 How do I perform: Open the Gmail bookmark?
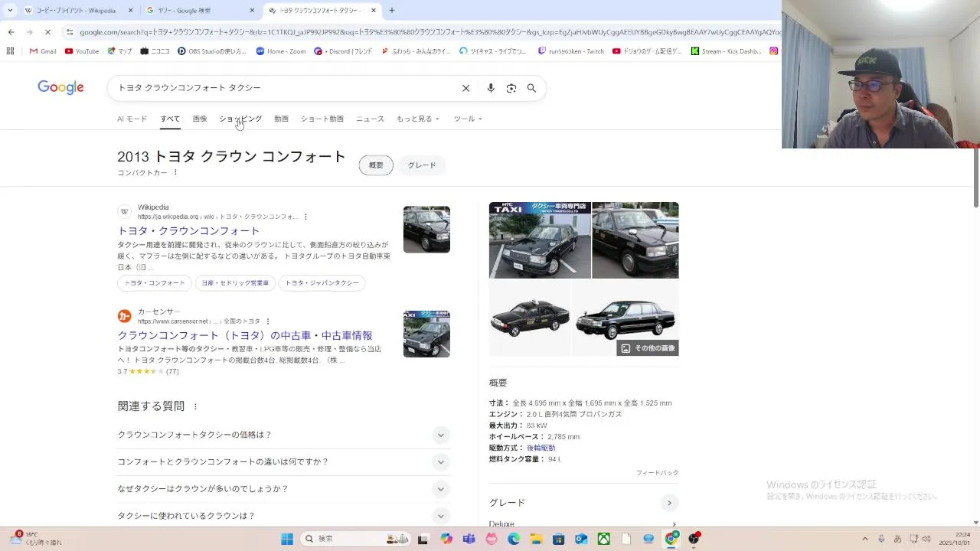[43, 51]
